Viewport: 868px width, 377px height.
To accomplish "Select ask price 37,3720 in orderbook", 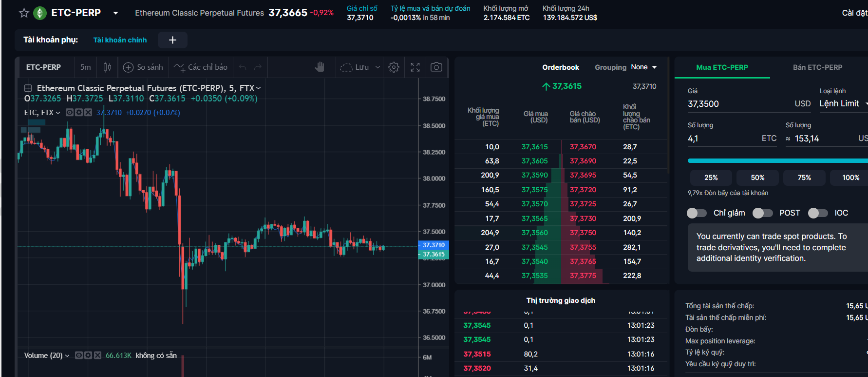I will click(x=583, y=190).
